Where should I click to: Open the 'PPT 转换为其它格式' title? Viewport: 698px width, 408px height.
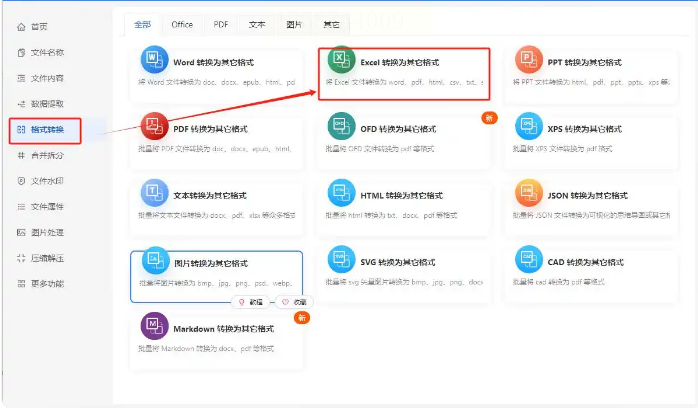pyautogui.click(x=584, y=62)
